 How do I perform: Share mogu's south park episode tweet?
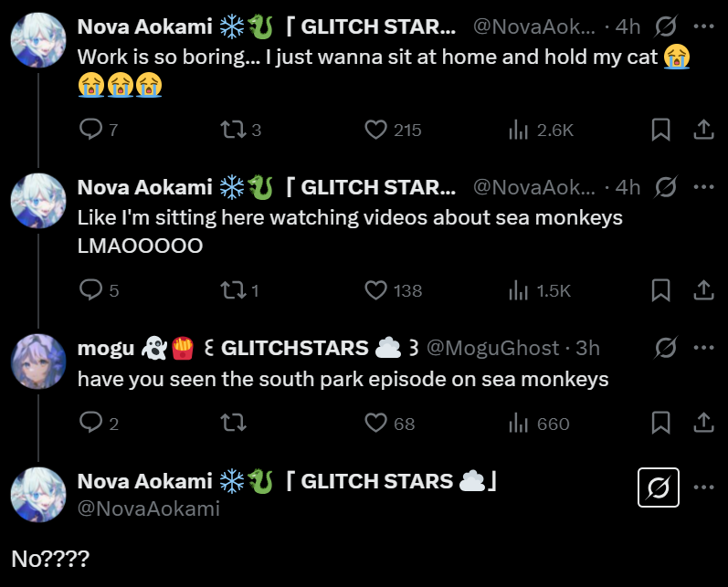click(x=703, y=423)
